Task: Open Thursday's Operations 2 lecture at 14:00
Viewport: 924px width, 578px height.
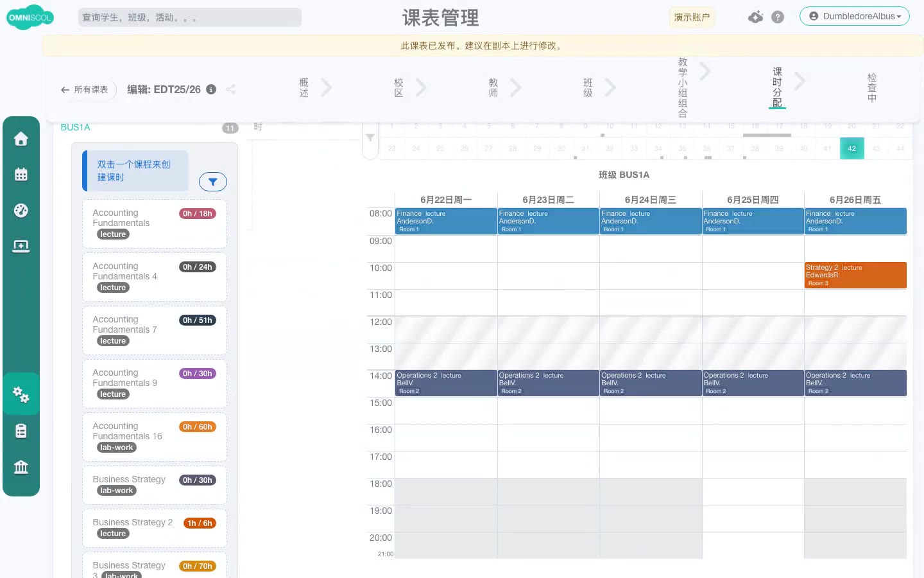Action: pyautogui.click(x=753, y=383)
